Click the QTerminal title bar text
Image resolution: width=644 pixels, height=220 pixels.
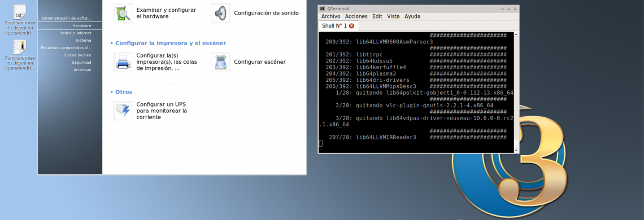[x=338, y=8]
